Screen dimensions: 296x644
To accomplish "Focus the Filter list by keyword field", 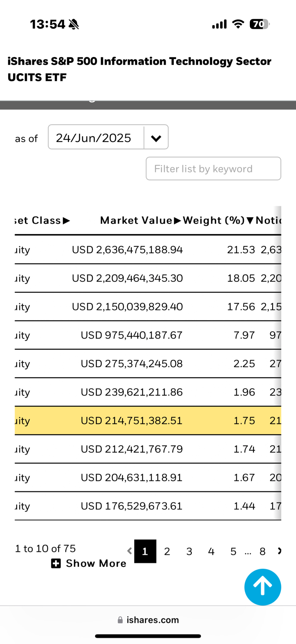I will pos(214,169).
